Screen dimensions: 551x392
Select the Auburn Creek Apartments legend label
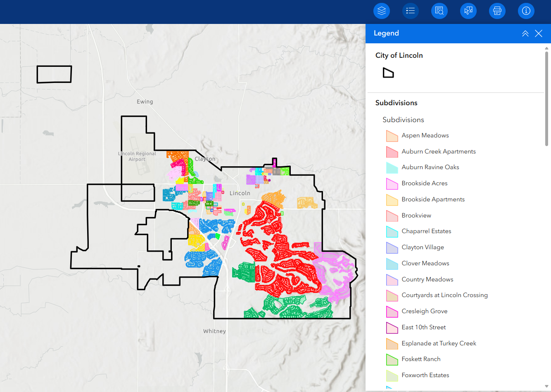coord(439,151)
